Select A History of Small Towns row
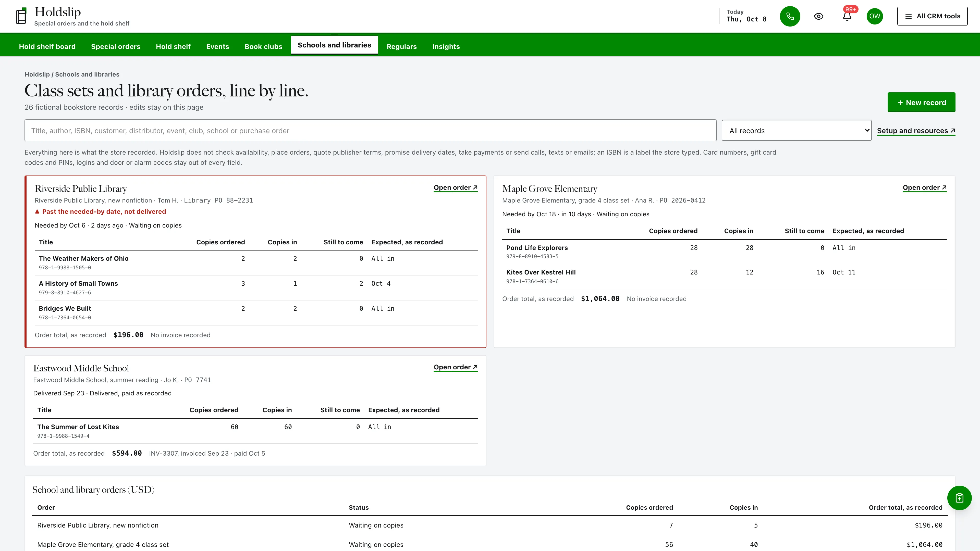The height and width of the screenshot is (551, 980). (256, 288)
